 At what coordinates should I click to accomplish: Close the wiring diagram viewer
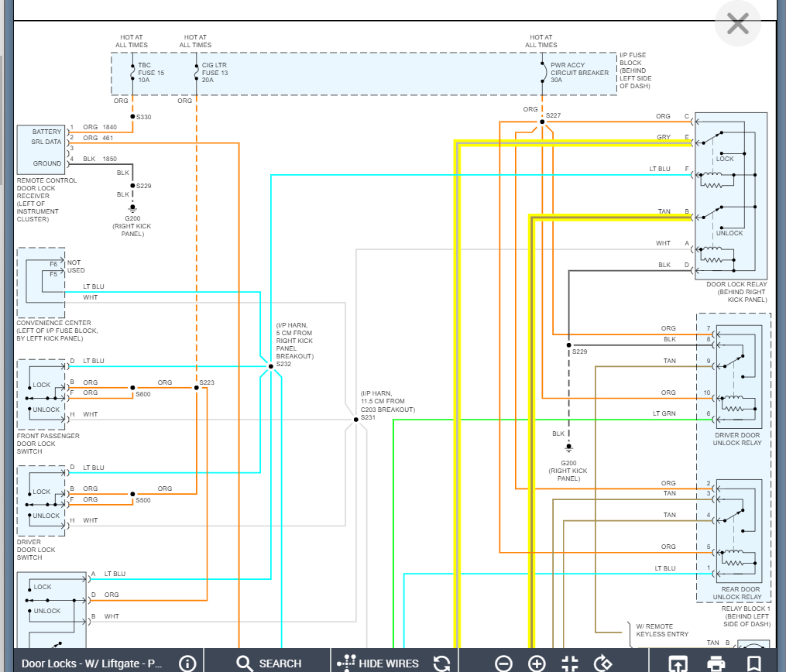click(x=737, y=24)
